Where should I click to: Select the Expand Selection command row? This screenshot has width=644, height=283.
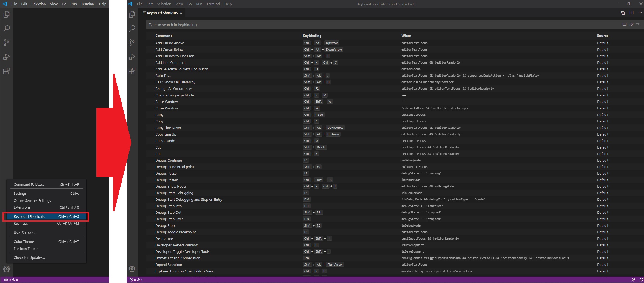pos(394,265)
